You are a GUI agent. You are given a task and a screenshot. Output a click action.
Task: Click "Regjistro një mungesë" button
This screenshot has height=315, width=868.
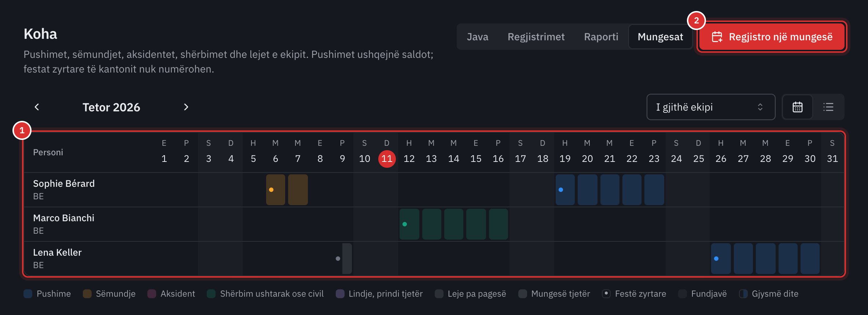click(x=772, y=37)
